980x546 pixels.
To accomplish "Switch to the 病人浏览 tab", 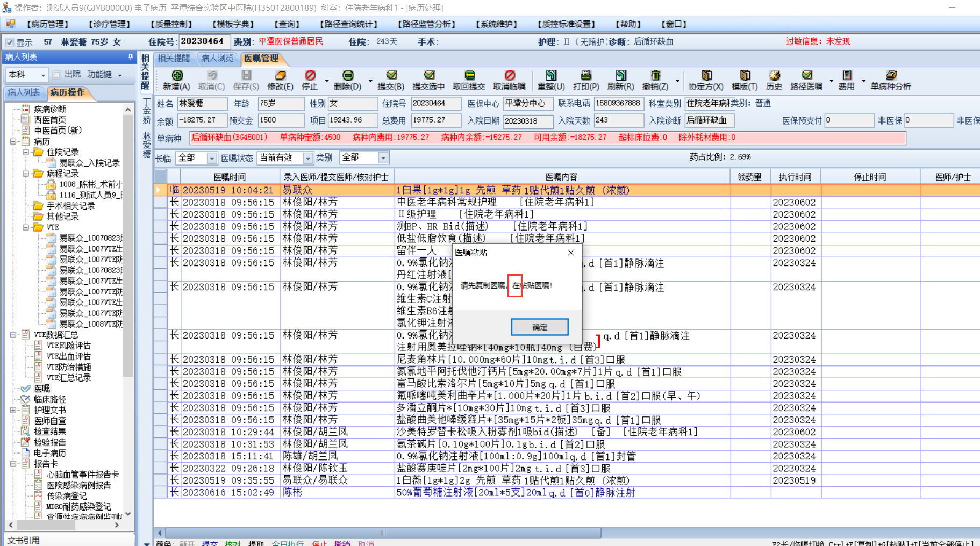I will [x=217, y=58].
